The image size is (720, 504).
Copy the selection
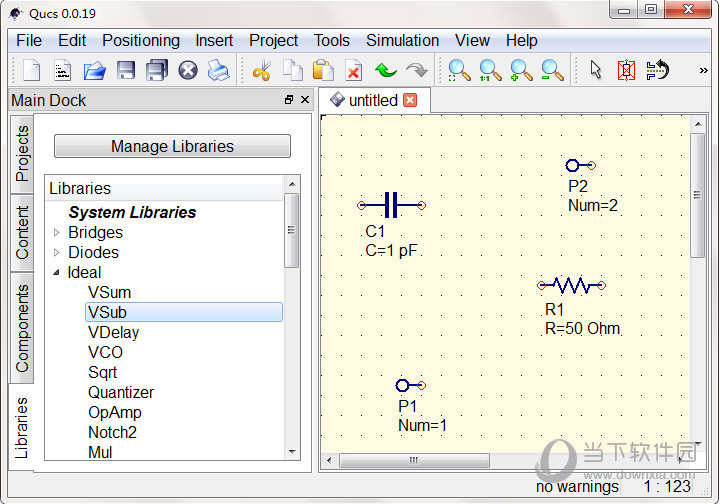coord(292,71)
